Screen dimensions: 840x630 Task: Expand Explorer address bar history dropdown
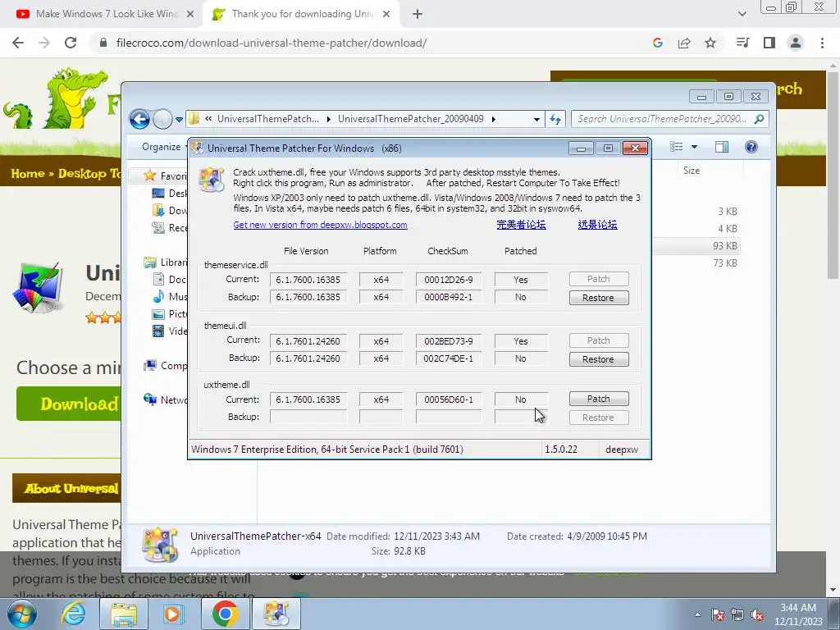536,120
